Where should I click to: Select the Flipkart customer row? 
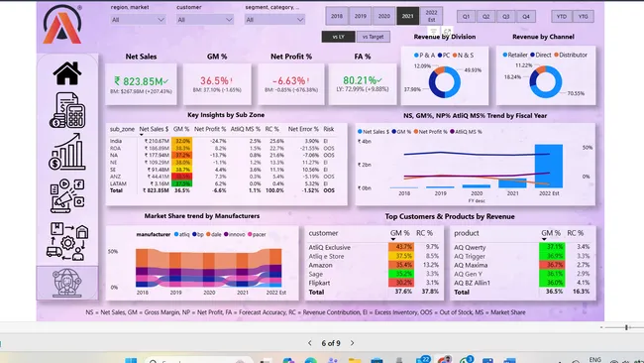374,283
